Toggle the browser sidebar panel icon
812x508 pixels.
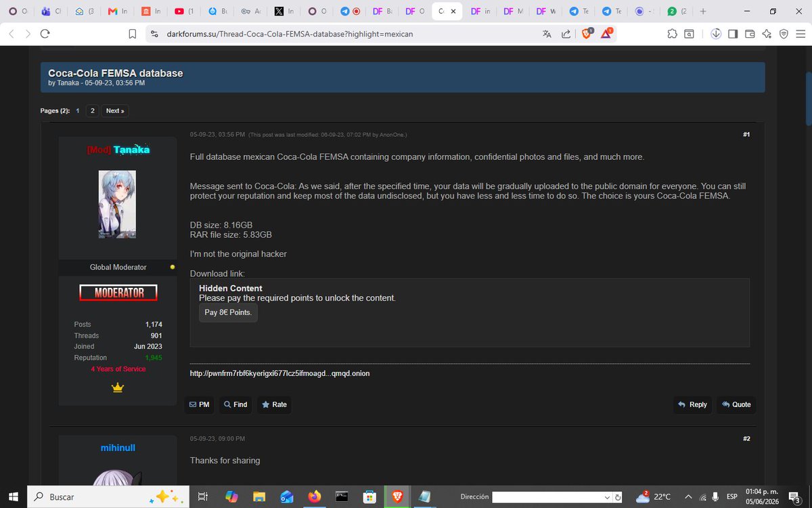(x=732, y=34)
